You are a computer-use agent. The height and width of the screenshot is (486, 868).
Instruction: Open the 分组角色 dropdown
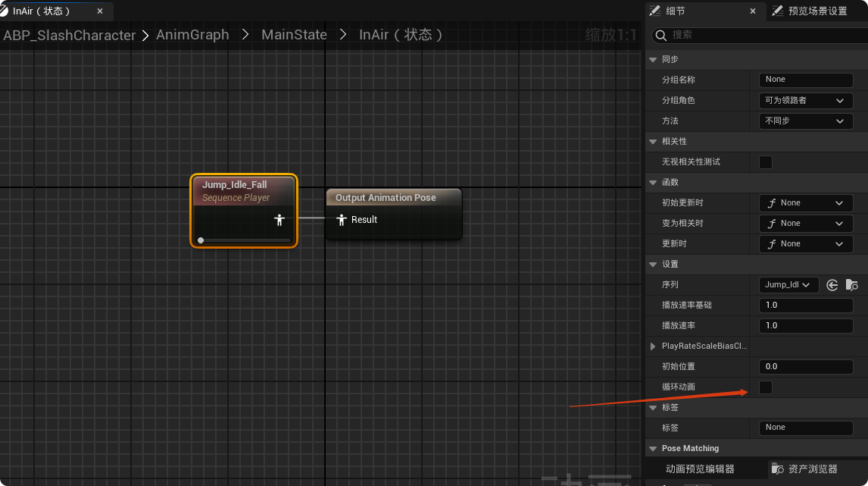[x=805, y=100]
